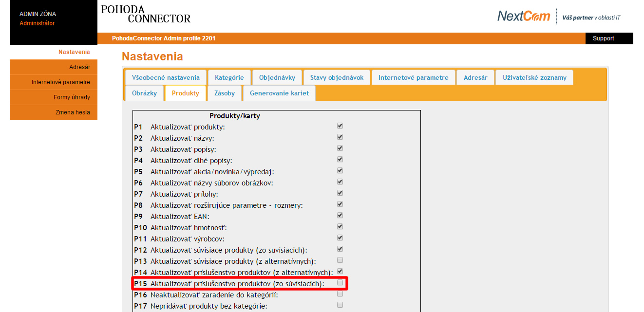Click the 'Váš partner v oblasti IT' tagline

591,18
